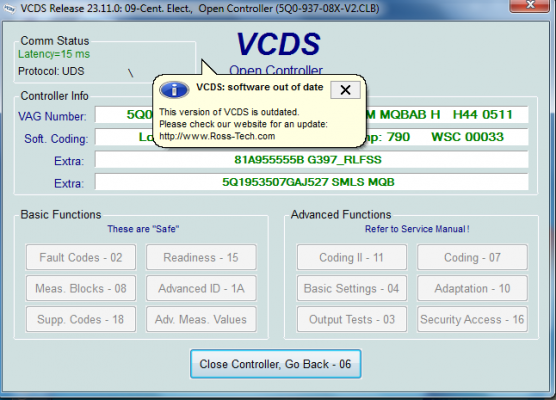Close the VCDS window
Viewport: 556px width, 400px height.
point(530,5)
